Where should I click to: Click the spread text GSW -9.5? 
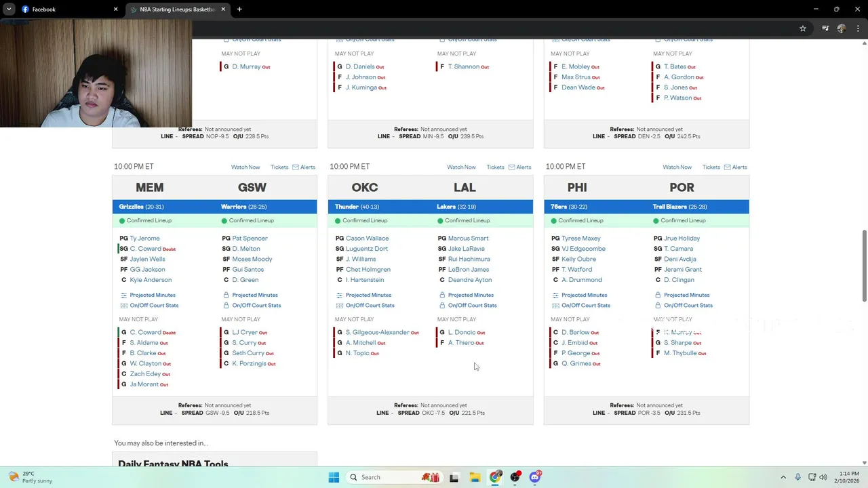click(218, 413)
